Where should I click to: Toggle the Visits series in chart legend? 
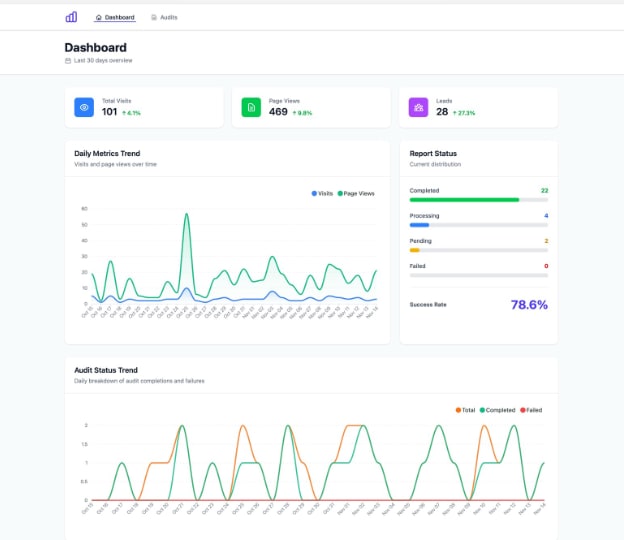pos(322,193)
